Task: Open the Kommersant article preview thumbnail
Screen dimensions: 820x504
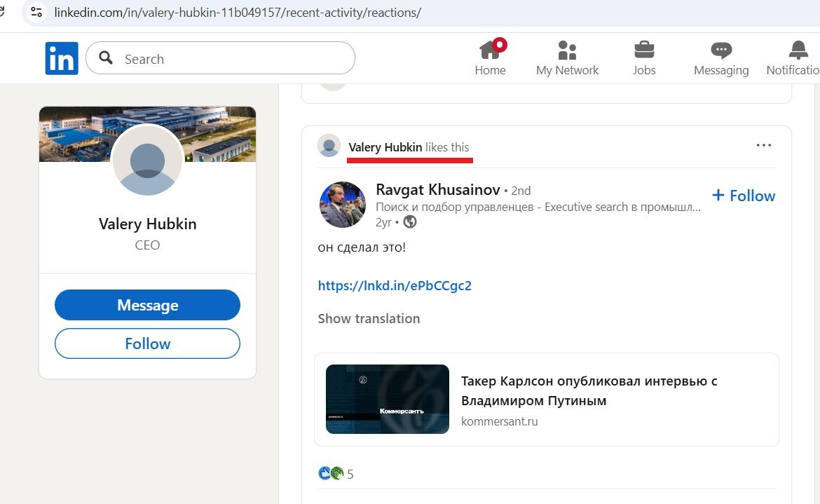Action: (x=388, y=399)
